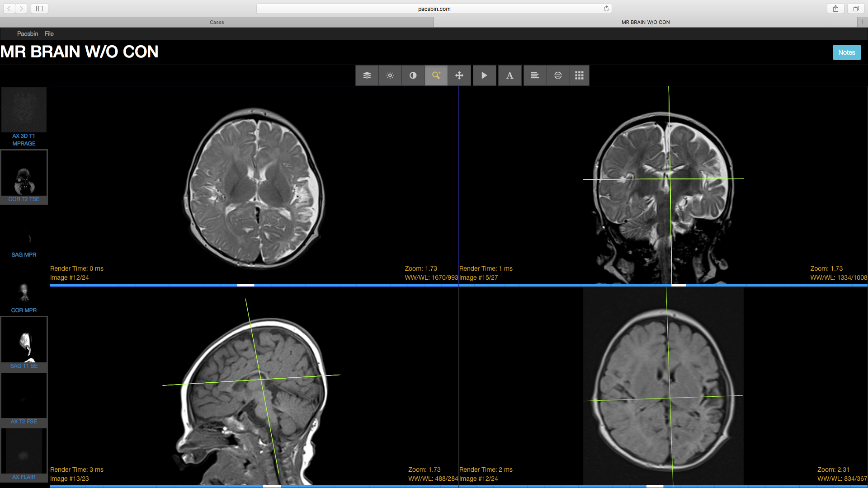Load the AX FLAIR series thumbnail
The width and height of the screenshot is (868, 488).
[24, 455]
